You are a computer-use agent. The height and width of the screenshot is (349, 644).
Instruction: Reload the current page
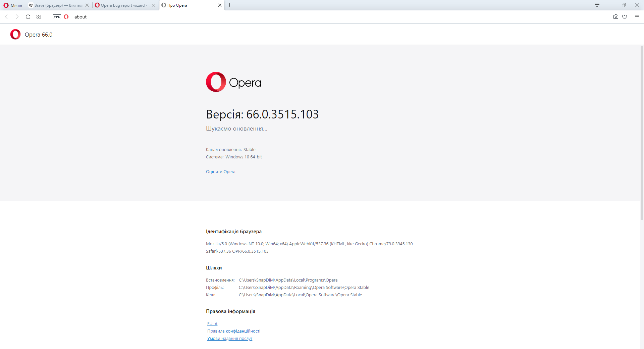point(28,17)
